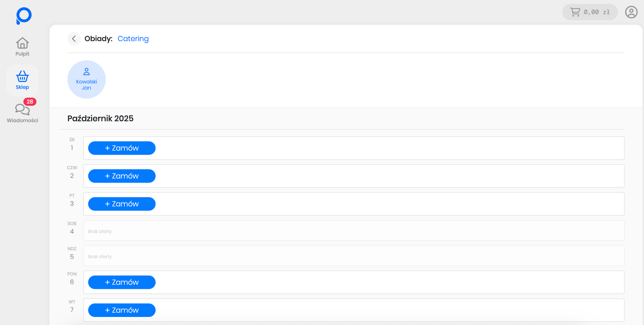
Task: Open the user account profile icon
Action: coord(631,12)
